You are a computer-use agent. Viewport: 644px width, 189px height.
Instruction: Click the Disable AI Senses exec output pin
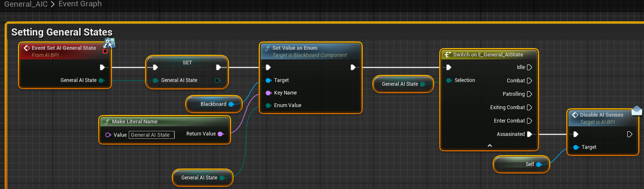630,134
